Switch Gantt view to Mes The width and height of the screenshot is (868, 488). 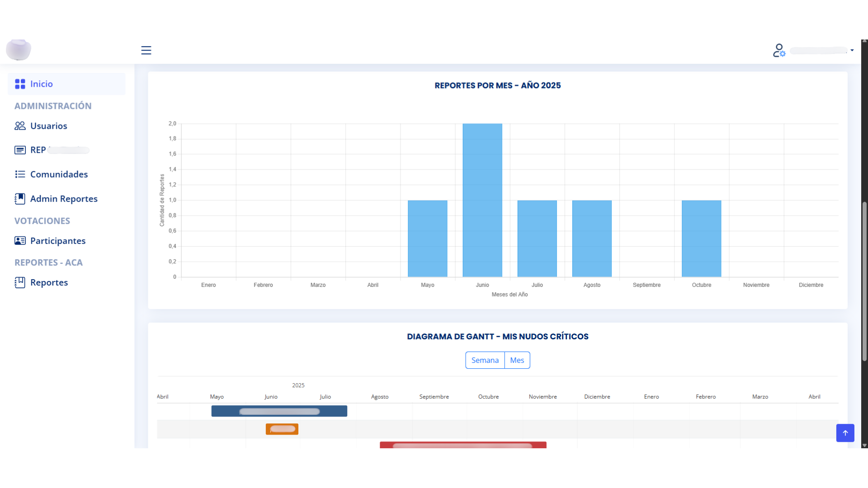coord(517,360)
